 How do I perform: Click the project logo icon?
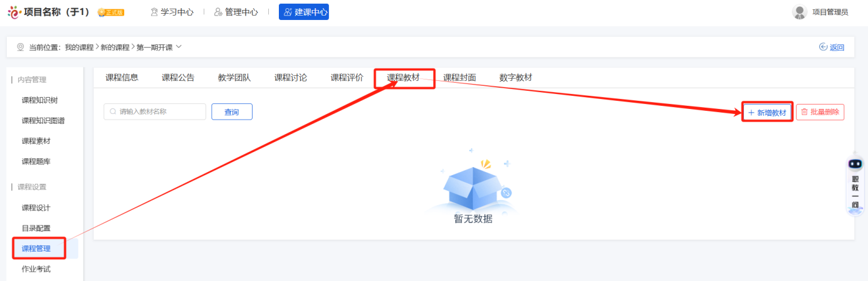(13, 12)
